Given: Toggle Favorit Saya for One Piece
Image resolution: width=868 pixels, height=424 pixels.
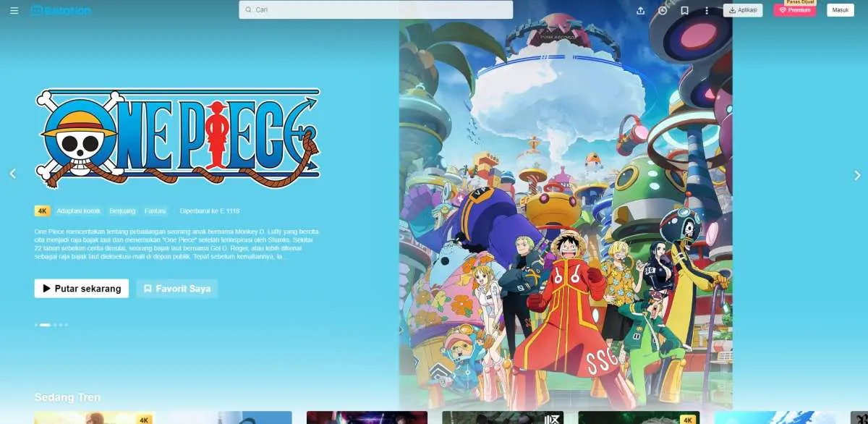Looking at the screenshot, I should tap(177, 289).
